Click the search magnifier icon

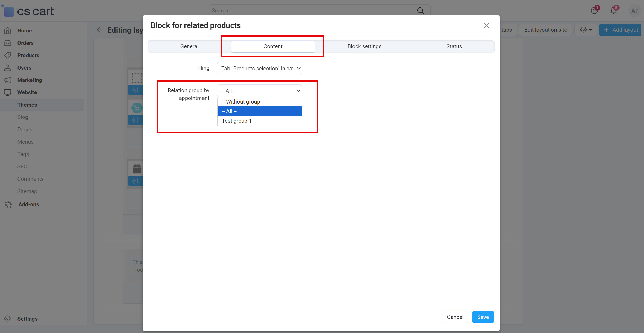(x=420, y=11)
